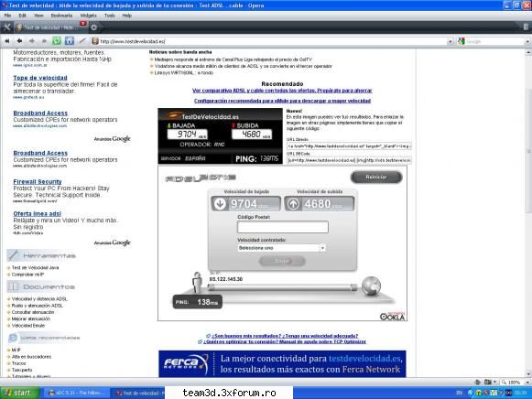Open a new tab button

coord(94,27)
